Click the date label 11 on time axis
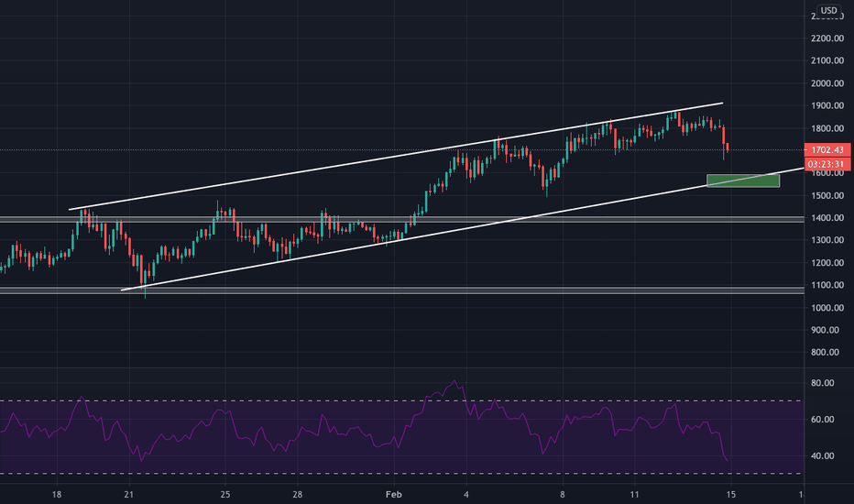 634,495
